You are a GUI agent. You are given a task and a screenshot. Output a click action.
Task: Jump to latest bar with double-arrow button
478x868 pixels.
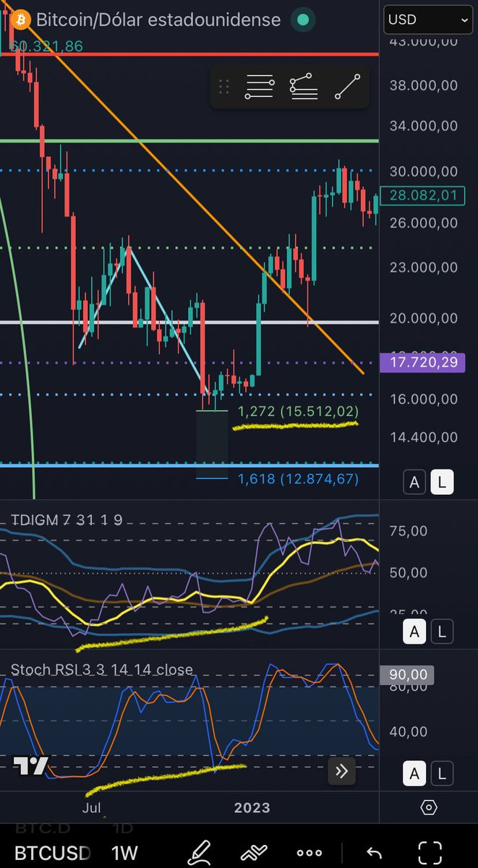coord(341,772)
